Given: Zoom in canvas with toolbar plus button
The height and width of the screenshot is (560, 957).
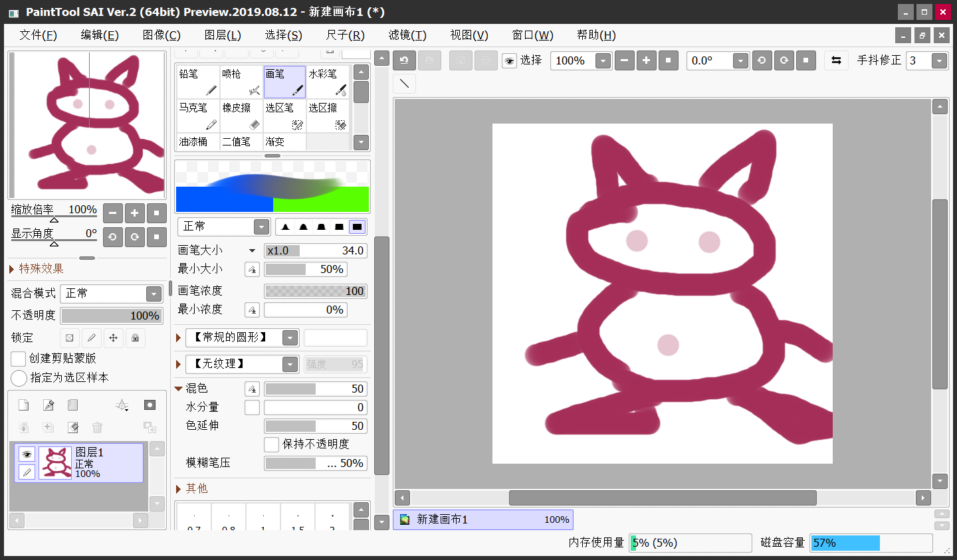Looking at the screenshot, I should 646,60.
